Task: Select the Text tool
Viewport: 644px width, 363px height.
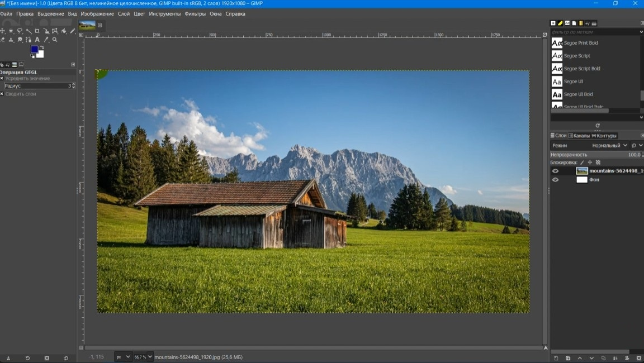Action: [x=37, y=40]
